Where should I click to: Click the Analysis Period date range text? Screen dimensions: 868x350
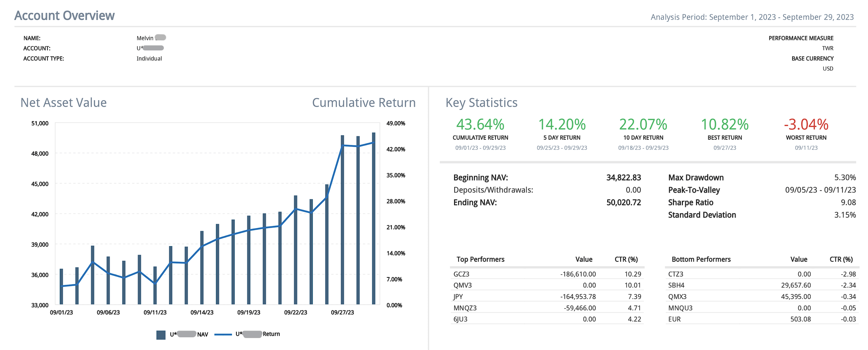(752, 17)
